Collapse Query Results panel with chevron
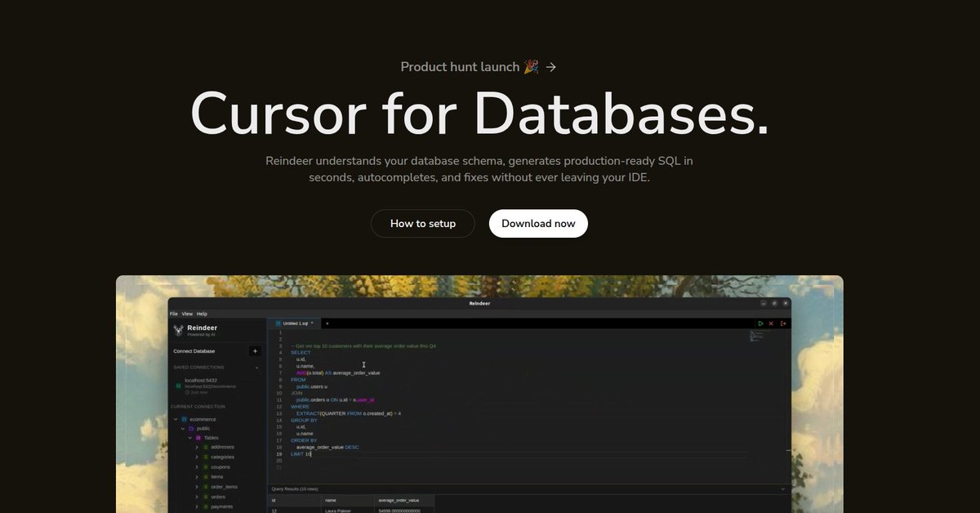Screen dimensions: 980x513 783,488
